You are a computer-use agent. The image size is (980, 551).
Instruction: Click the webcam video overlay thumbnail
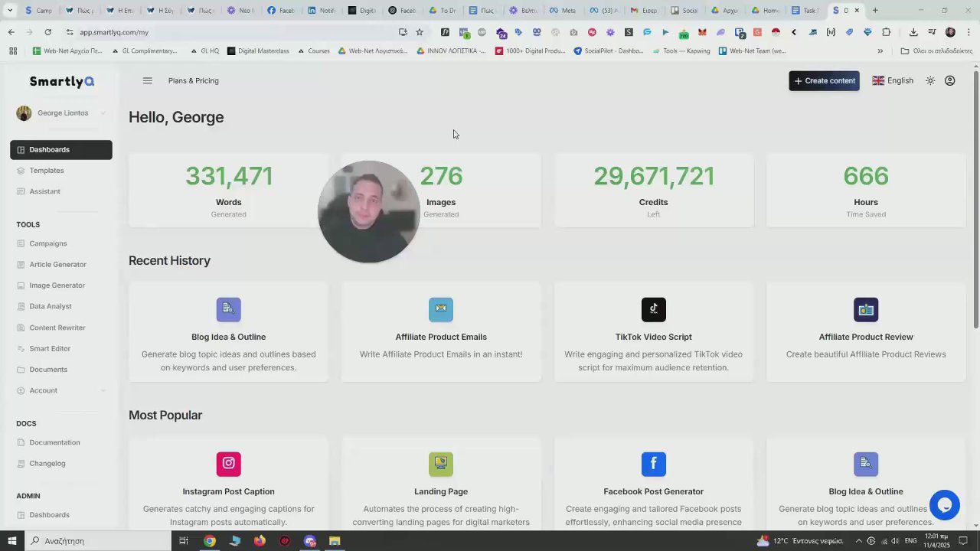(x=369, y=212)
